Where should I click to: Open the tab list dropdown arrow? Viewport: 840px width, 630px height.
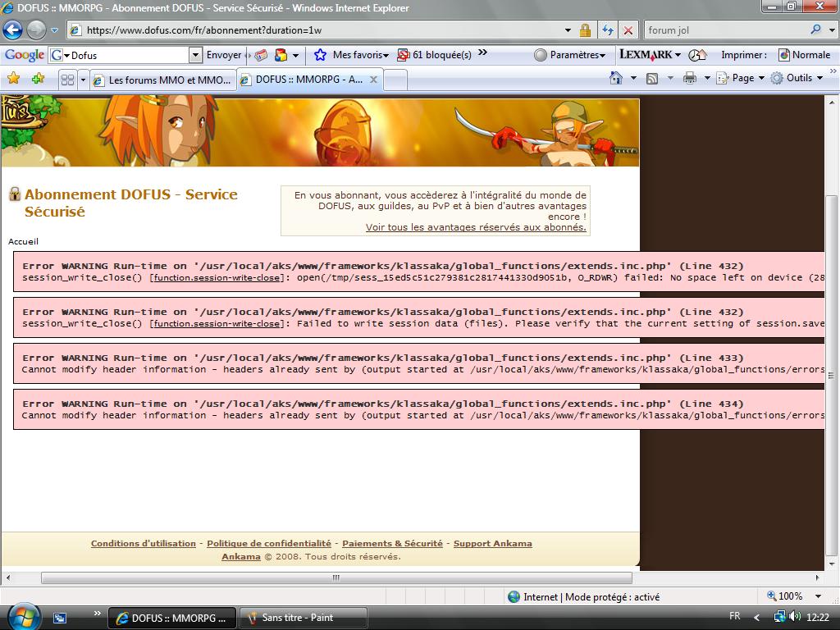coord(83,80)
